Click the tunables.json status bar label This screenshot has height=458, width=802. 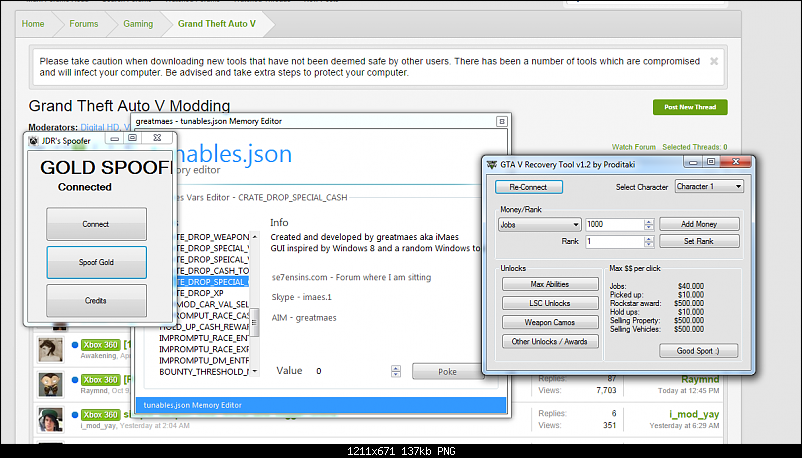(x=192, y=405)
